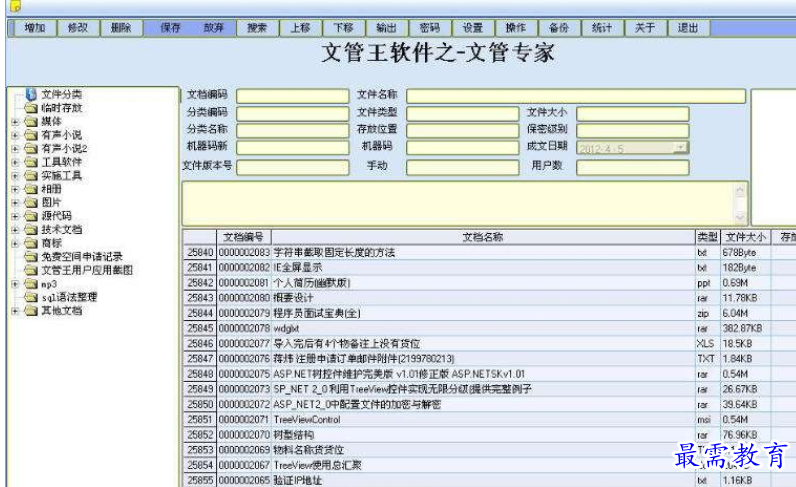Expand the 工具软件 tree node
This screenshot has height=487, width=796.
pyautogui.click(x=15, y=163)
